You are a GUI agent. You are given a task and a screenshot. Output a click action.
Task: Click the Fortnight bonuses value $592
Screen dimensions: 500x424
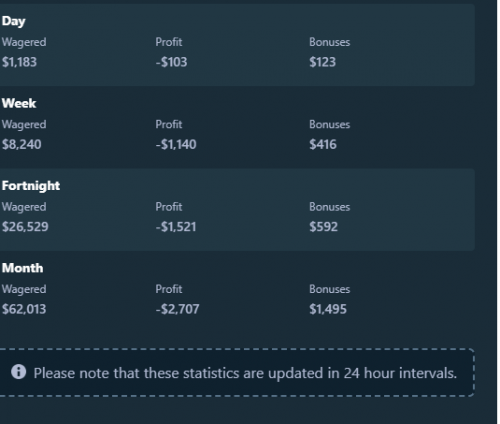[323, 227]
